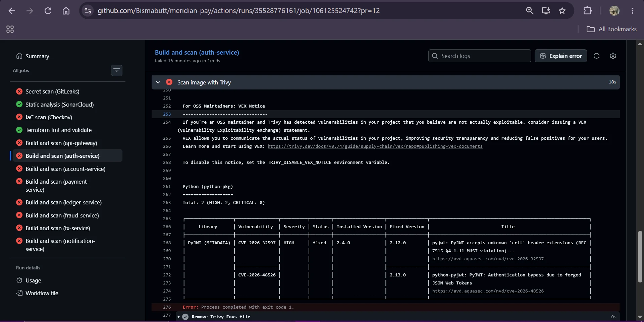
Task: Click the filter jobs icon
Action: (116, 70)
